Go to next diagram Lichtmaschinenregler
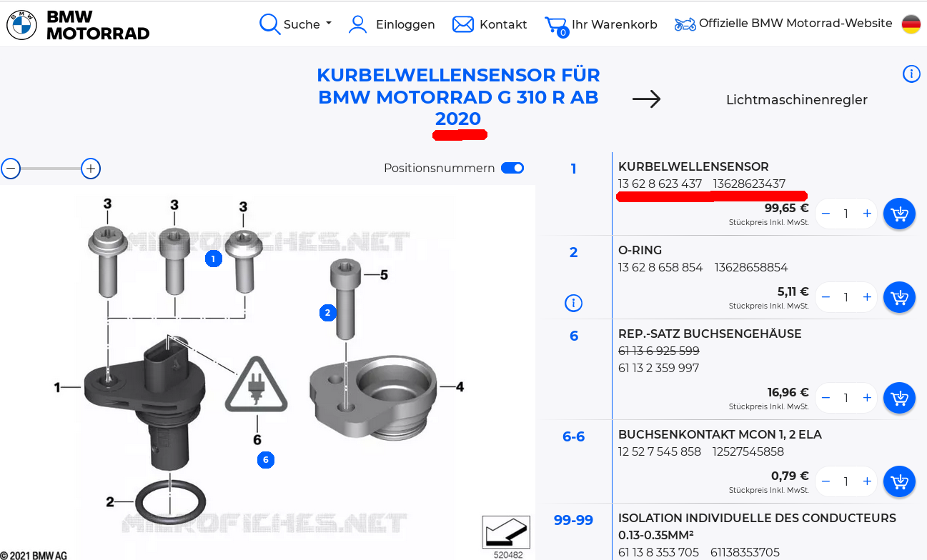 pos(796,100)
